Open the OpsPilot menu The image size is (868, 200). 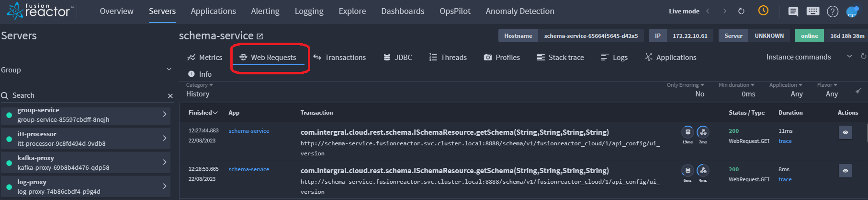455,11
